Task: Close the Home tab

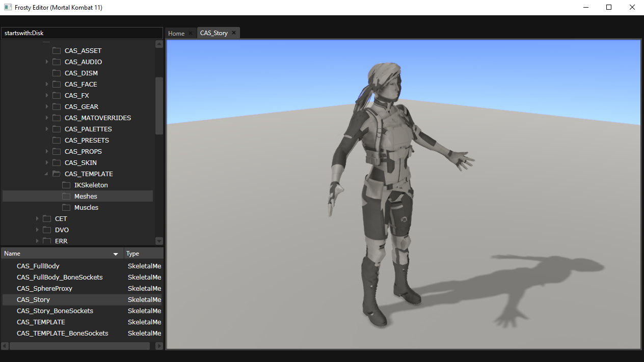Action: (191, 34)
